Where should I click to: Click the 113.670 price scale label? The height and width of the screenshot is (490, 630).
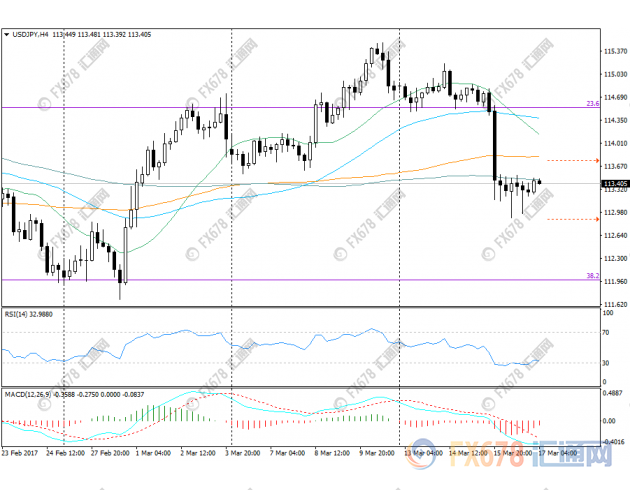pos(614,166)
